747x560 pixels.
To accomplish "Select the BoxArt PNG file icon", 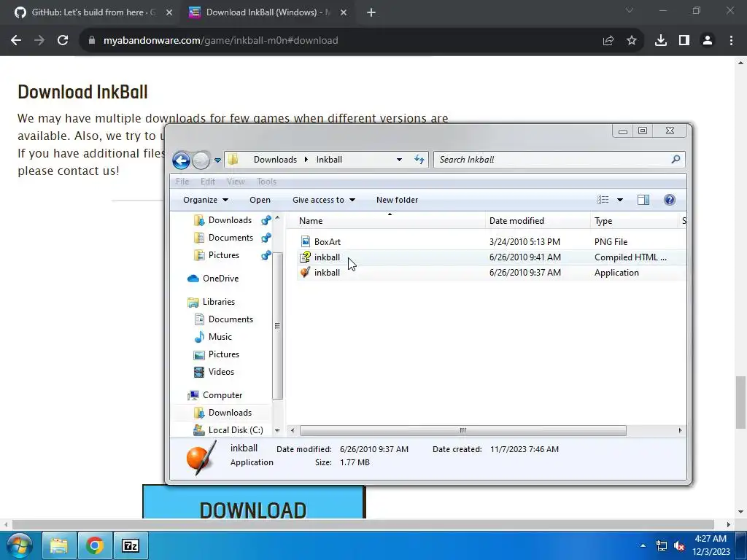I will (x=306, y=242).
